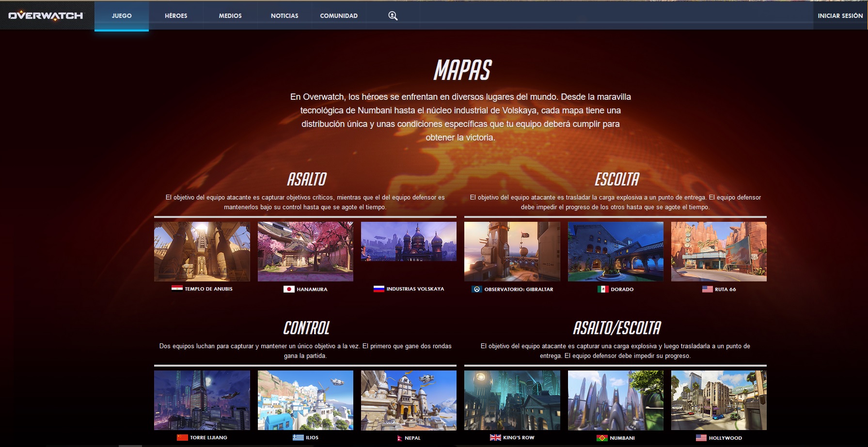Click the Russia flag beside Industrias Volskaya
This screenshot has width=868, height=447.
pyautogui.click(x=379, y=289)
